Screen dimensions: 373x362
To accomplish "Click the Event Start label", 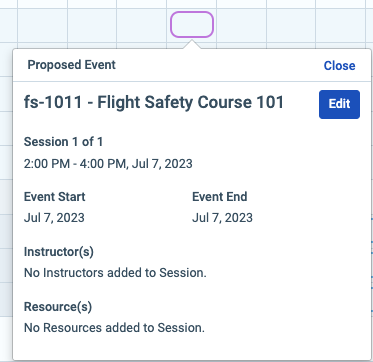I will (x=54, y=196).
